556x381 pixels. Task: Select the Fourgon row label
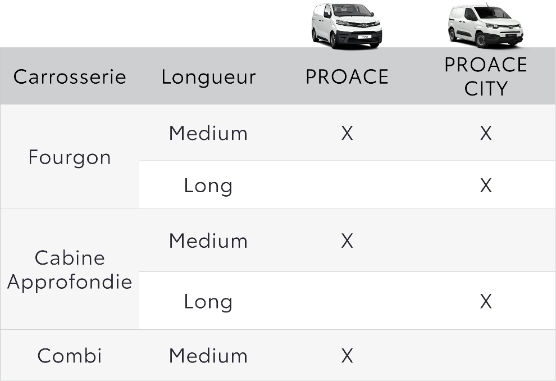(70, 157)
